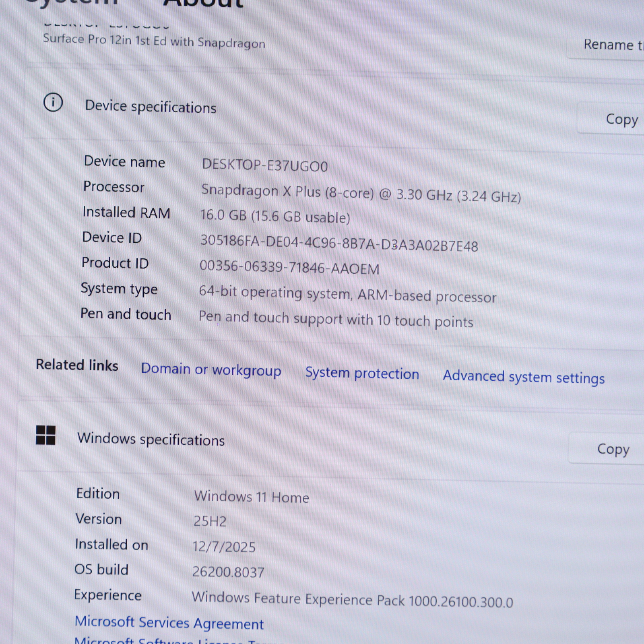Click the Pen and touch label
The height and width of the screenshot is (644, 644).
(x=126, y=314)
